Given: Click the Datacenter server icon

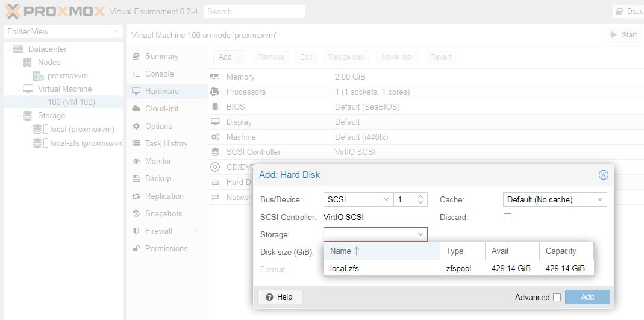Looking at the screenshot, I should click(17, 49).
